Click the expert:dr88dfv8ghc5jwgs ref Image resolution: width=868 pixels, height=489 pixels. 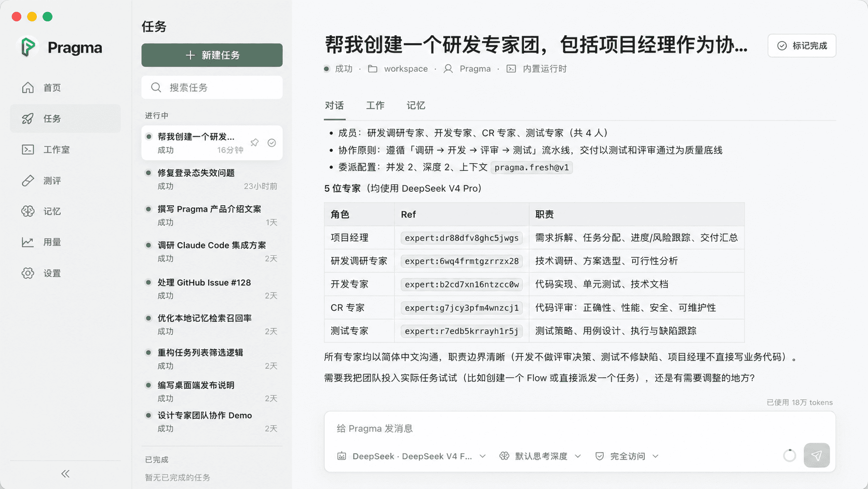462,238
